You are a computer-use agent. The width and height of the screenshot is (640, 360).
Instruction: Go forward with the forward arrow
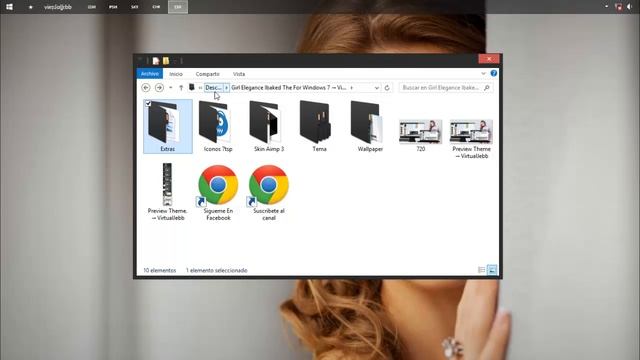click(x=159, y=88)
